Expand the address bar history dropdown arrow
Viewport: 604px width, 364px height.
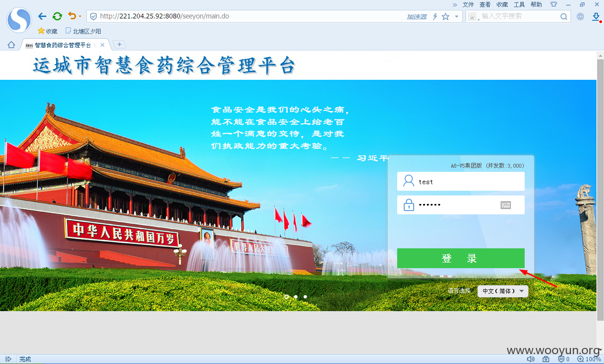tap(457, 17)
